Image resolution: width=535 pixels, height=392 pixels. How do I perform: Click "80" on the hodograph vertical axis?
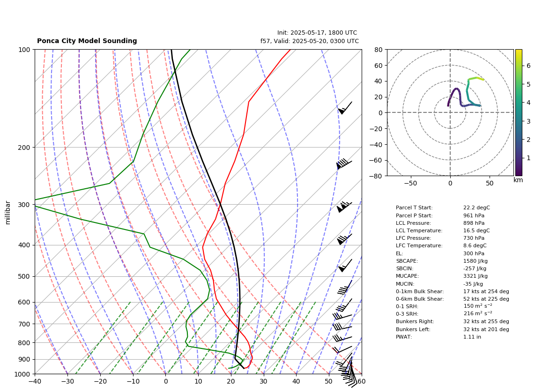379,50
